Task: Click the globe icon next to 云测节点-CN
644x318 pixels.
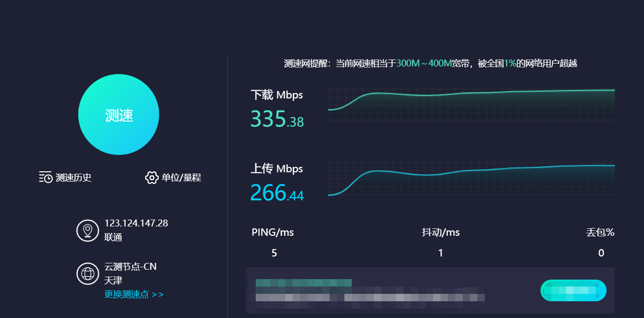Action: [x=88, y=274]
